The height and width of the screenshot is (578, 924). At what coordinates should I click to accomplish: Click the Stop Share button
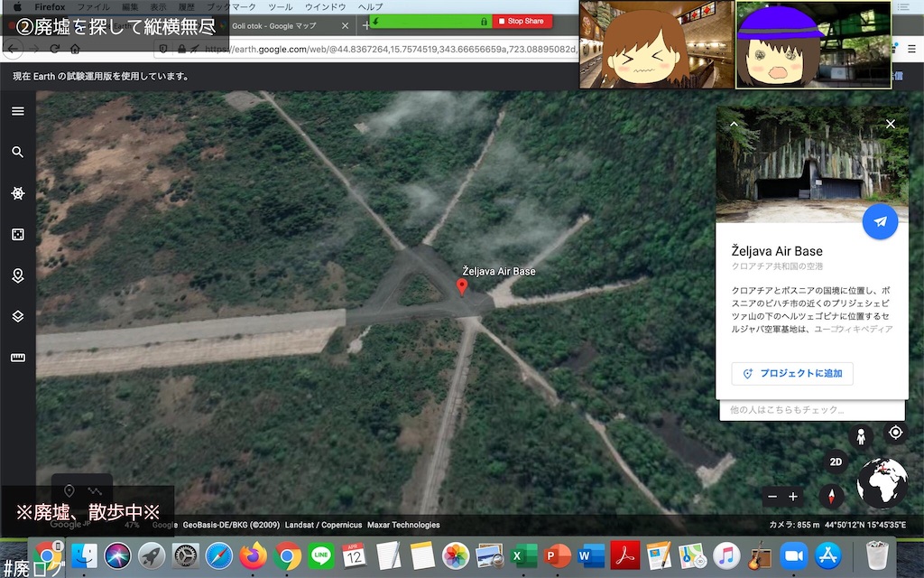point(522,22)
